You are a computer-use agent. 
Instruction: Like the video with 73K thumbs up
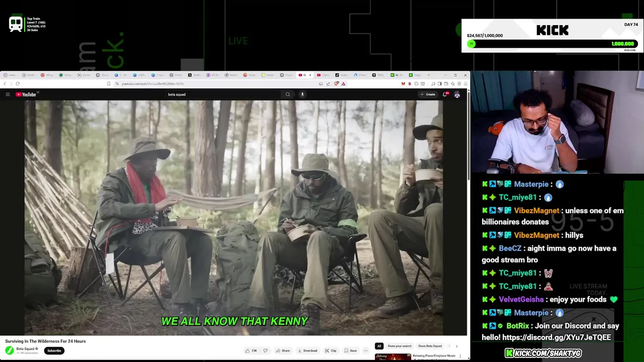pos(251,350)
